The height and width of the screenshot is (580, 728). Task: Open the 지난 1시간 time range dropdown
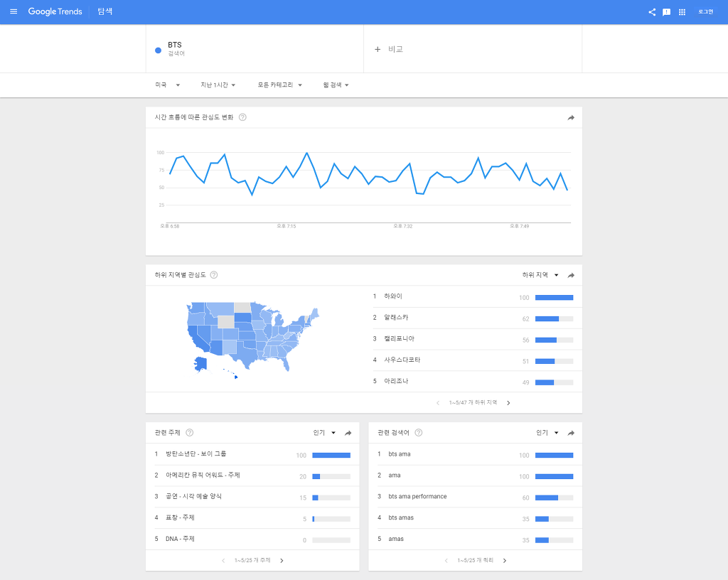(218, 85)
